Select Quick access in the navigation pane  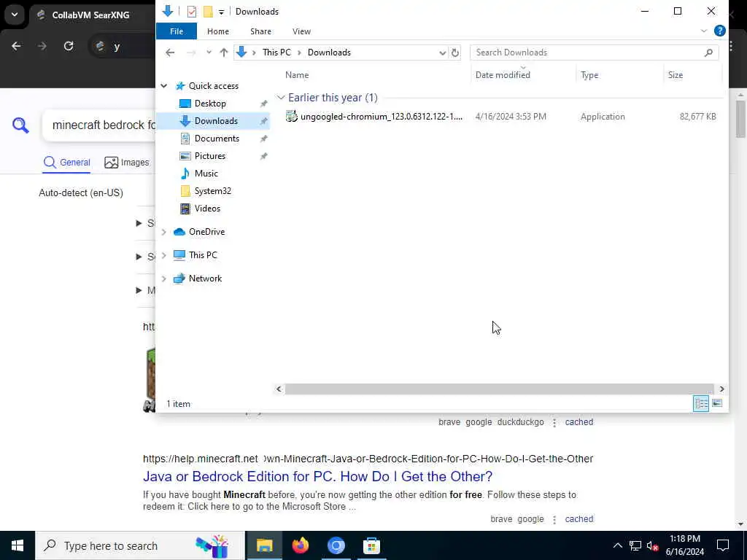tap(214, 86)
